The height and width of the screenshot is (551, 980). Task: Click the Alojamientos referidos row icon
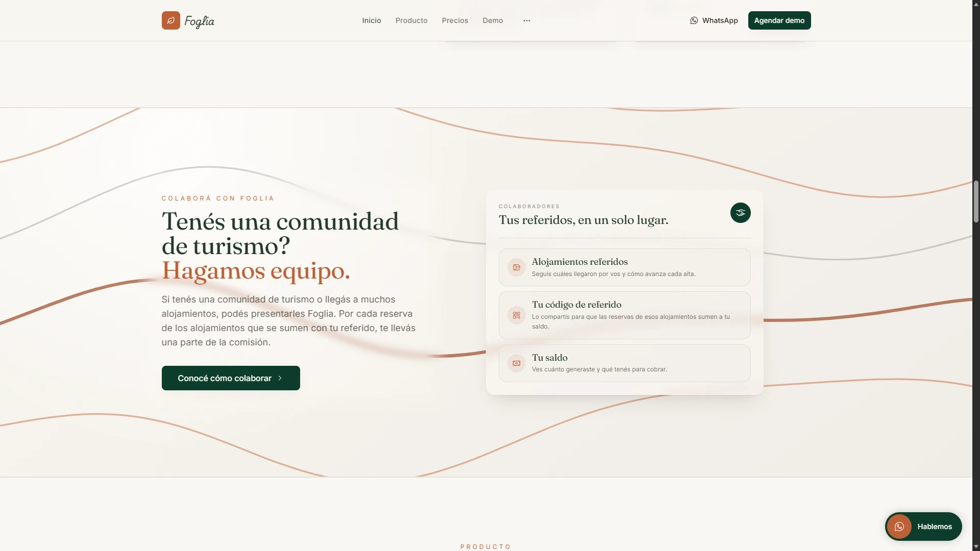point(517,267)
